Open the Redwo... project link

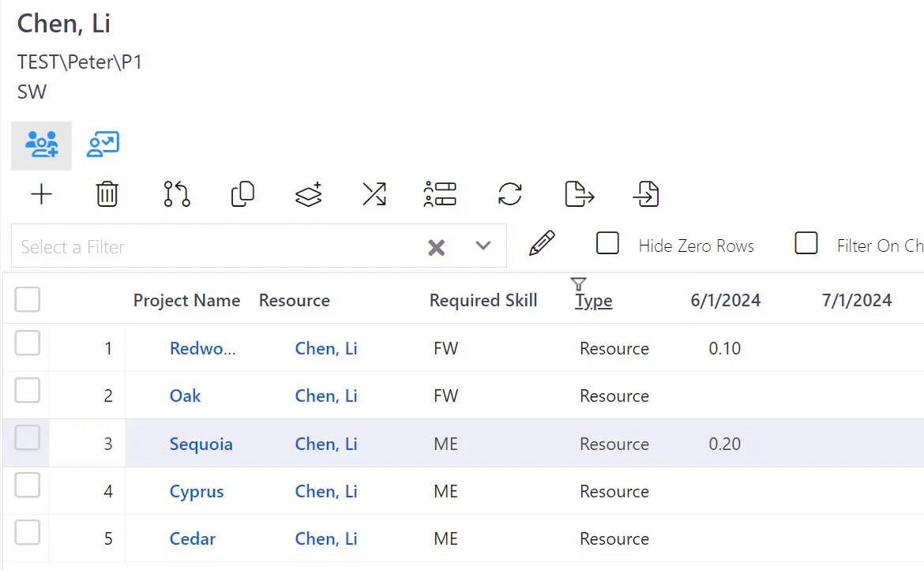click(x=203, y=349)
